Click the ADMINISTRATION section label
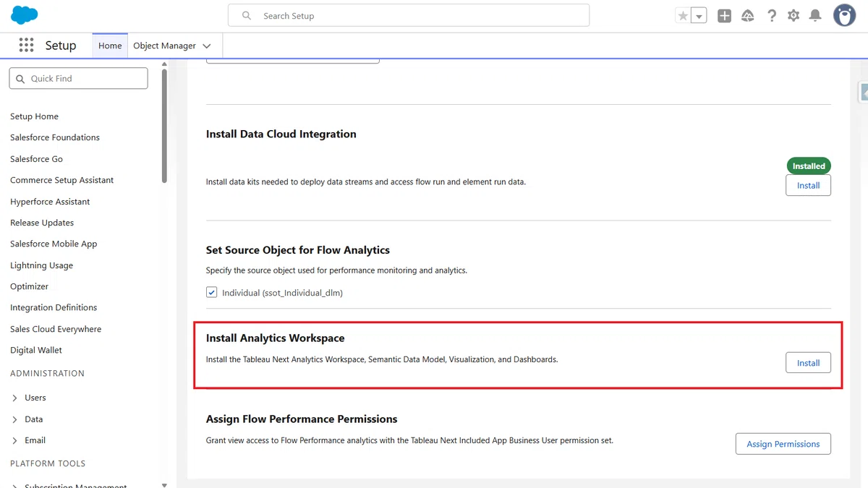This screenshot has height=488, width=868. (x=47, y=374)
